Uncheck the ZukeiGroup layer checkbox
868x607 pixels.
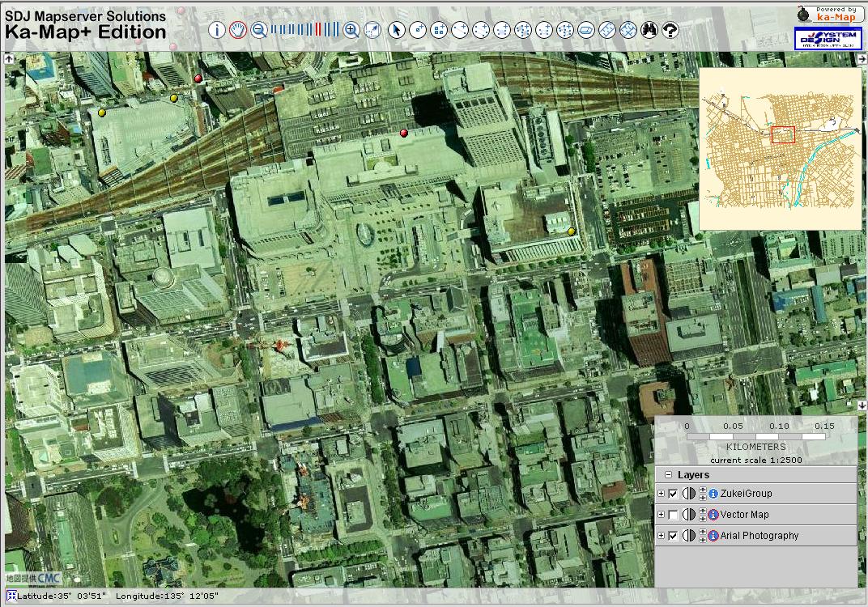673,494
